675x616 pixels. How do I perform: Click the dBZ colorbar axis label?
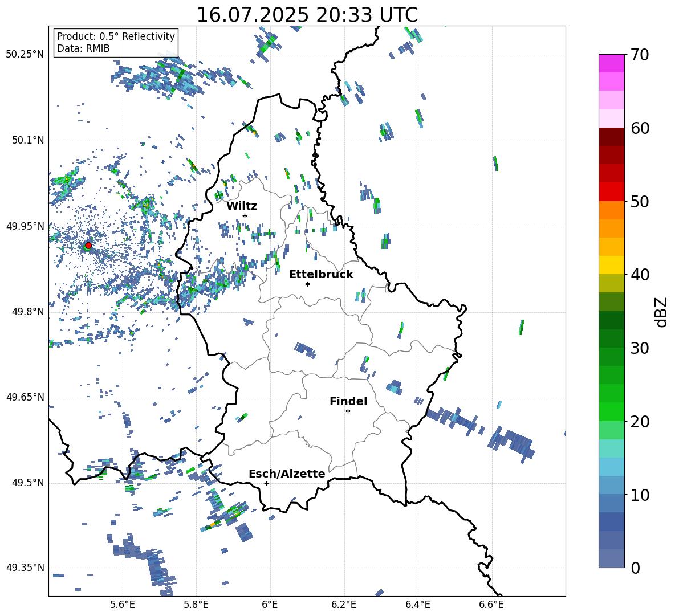coord(662,312)
